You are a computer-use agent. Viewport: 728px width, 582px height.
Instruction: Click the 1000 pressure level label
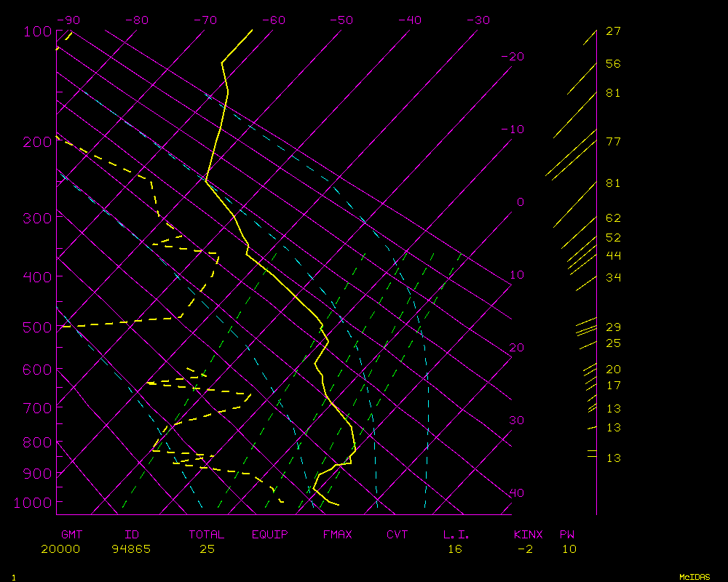tap(33, 503)
